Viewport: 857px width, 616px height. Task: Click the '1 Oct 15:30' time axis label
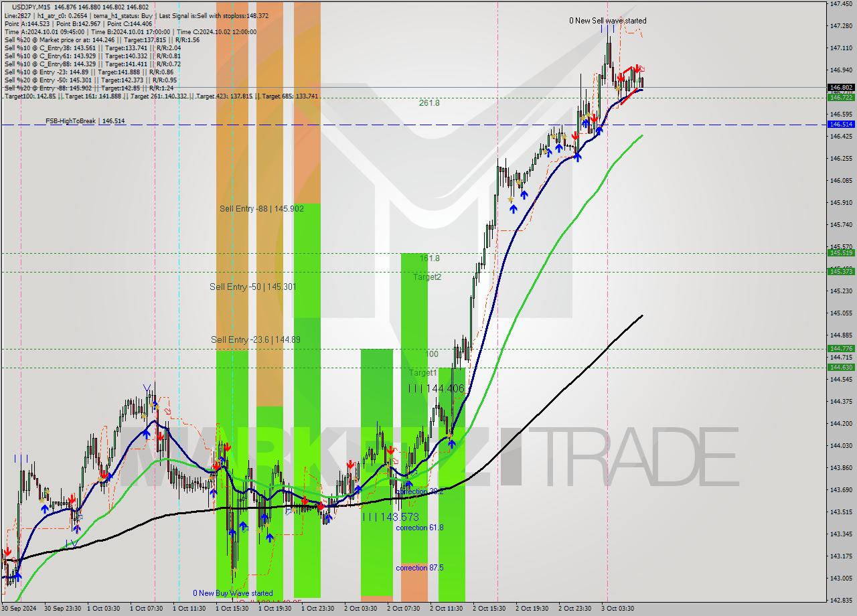pyautogui.click(x=232, y=609)
